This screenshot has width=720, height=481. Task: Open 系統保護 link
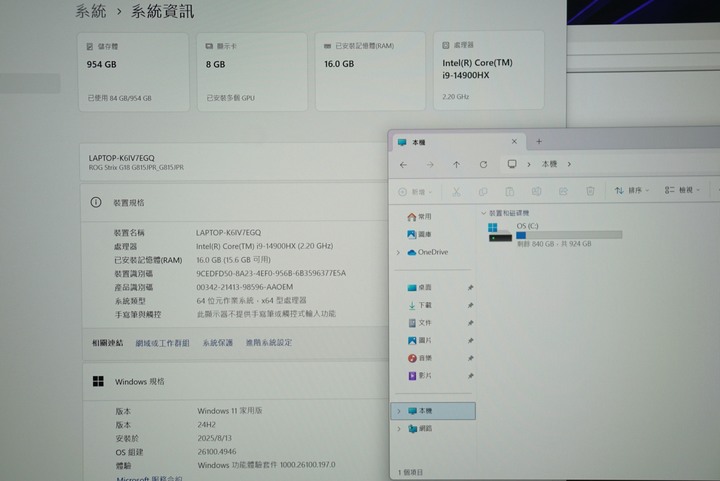pos(218,343)
